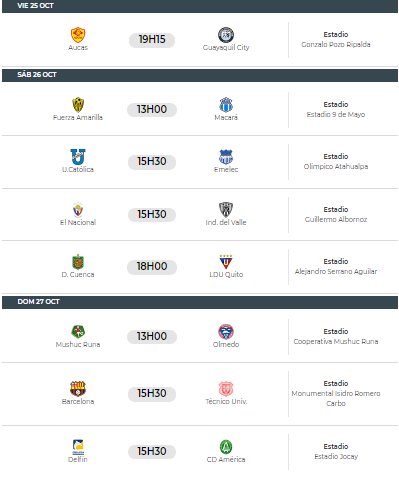Select the Emelec team crest
Viewport: 399px width, 477px height.
coord(226,157)
